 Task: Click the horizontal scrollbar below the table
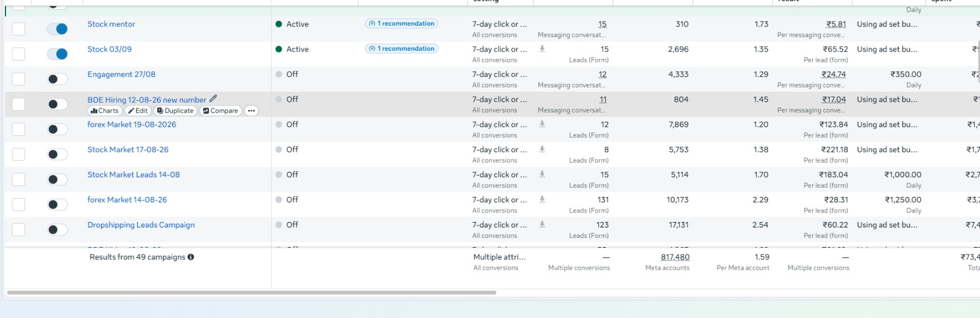click(251, 292)
